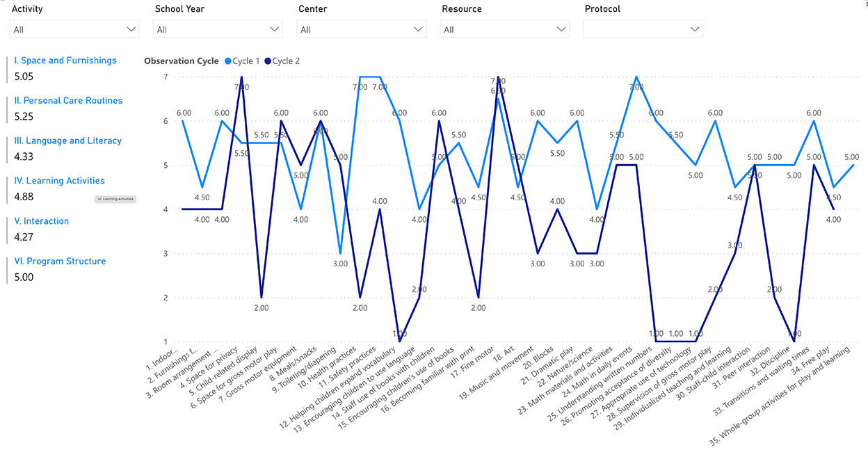
Task: Click the 5.00 Program Structure score value
Action: 24,277
